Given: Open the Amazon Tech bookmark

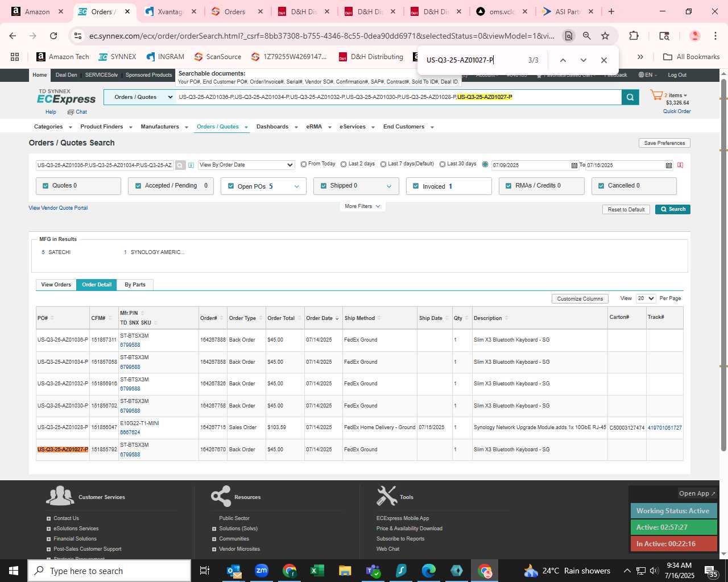Looking at the screenshot, I should pos(63,57).
